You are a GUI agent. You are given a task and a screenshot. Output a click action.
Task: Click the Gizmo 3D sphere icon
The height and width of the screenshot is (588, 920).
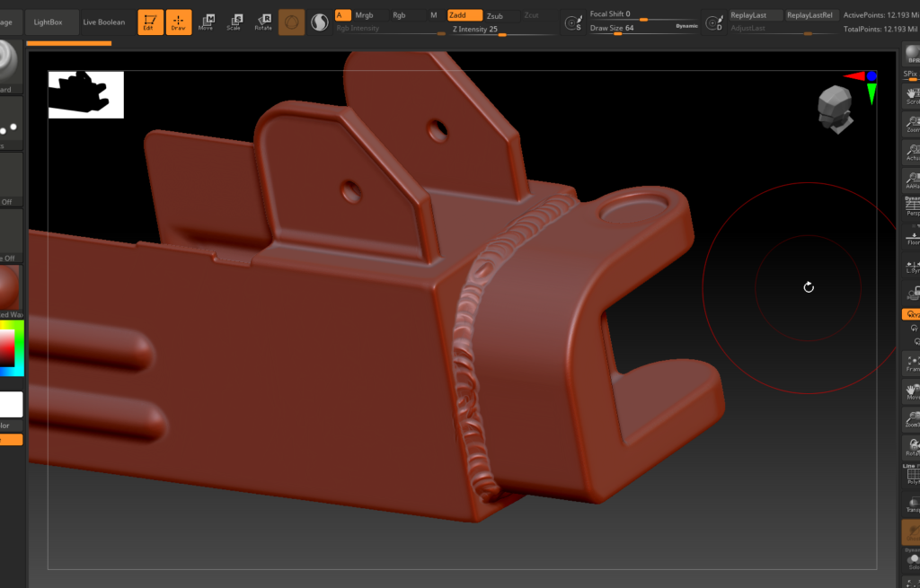(291, 22)
